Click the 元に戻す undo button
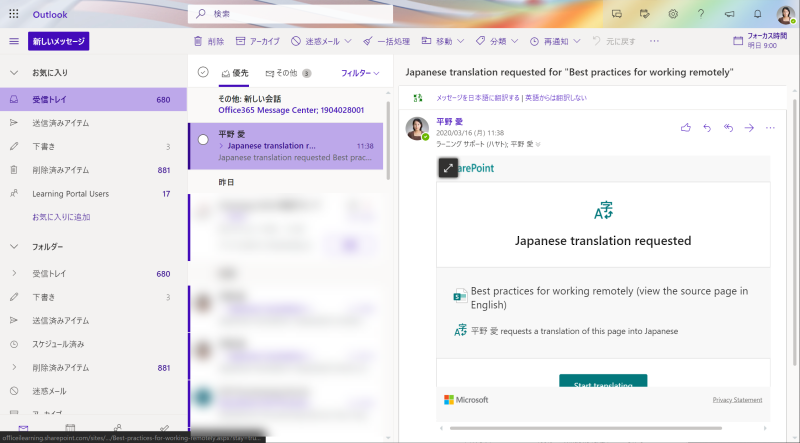 coord(614,41)
